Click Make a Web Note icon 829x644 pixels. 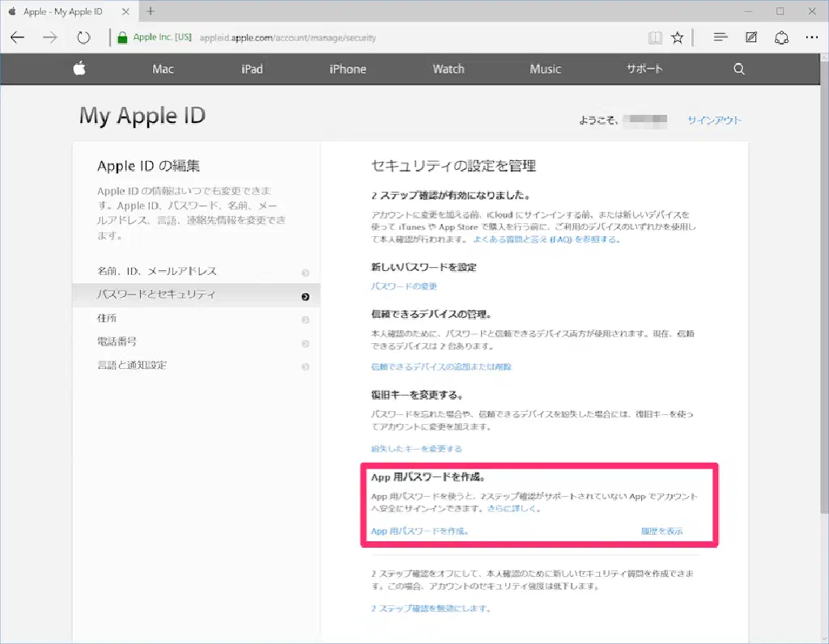pos(751,37)
